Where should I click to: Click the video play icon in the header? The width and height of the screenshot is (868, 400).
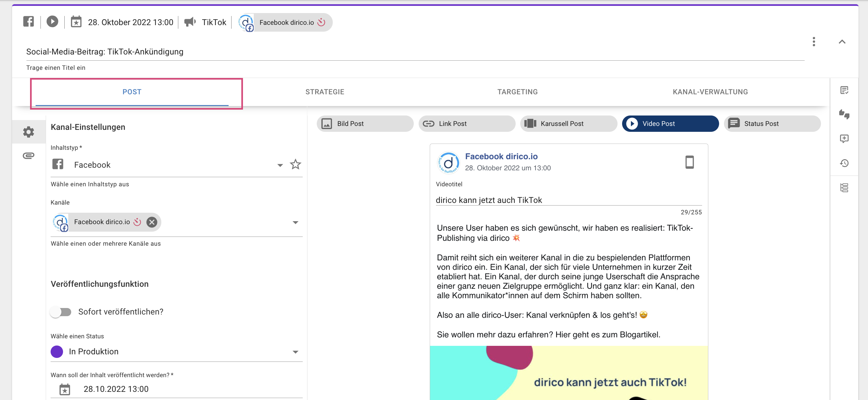(52, 22)
